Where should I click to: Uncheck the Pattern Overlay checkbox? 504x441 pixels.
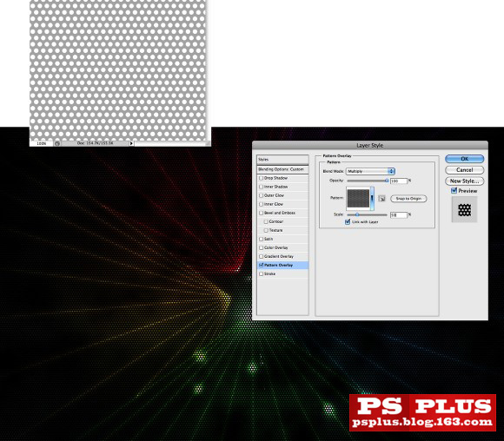pyautogui.click(x=261, y=265)
